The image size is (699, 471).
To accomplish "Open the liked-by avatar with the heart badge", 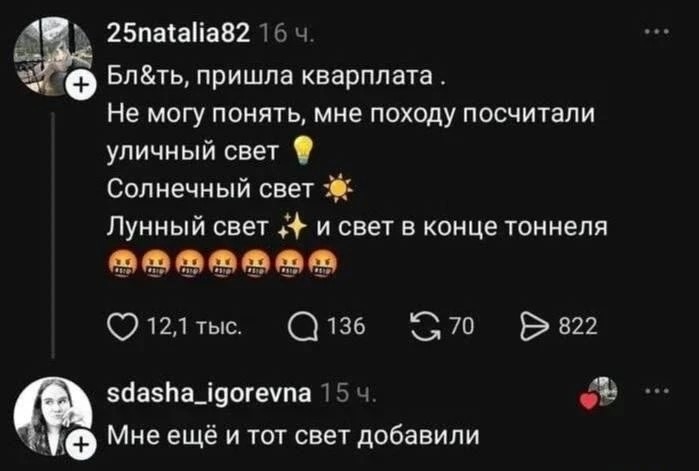I will [599, 393].
